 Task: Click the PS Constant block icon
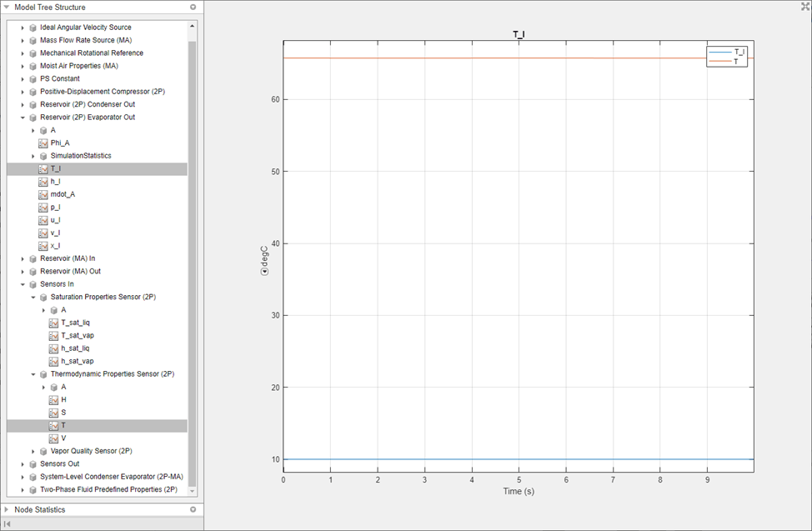point(33,78)
